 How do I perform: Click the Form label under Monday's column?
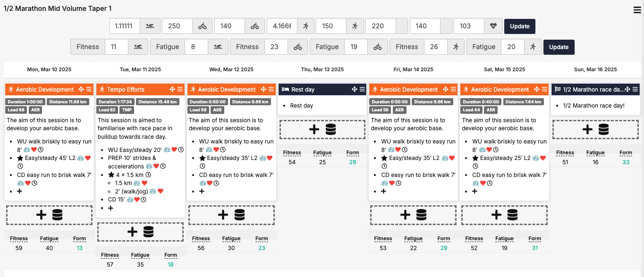(80, 239)
